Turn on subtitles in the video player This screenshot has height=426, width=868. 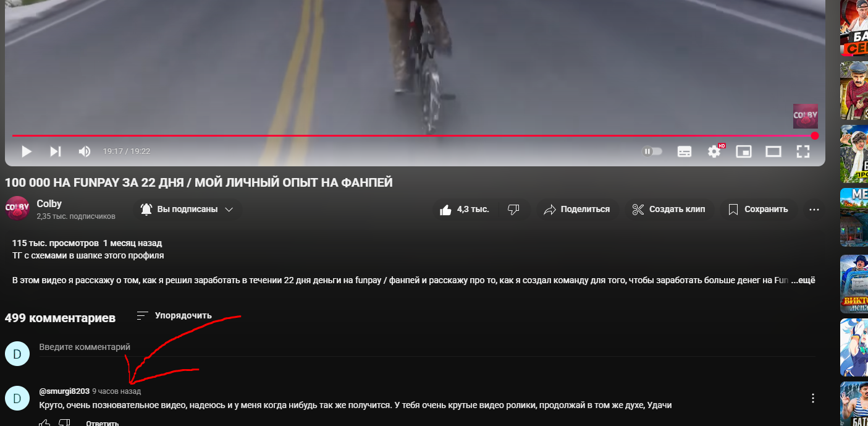685,151
